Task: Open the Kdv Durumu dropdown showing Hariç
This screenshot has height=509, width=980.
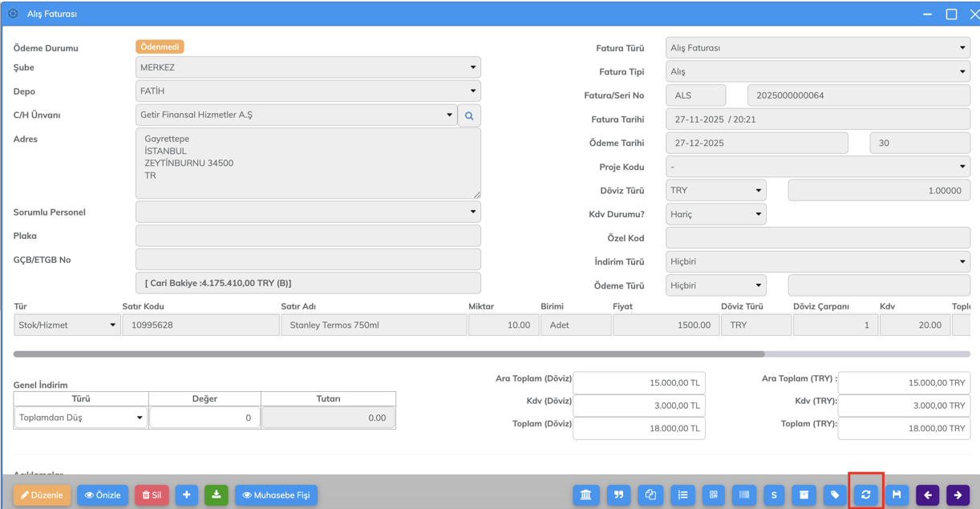Action: 715,214
